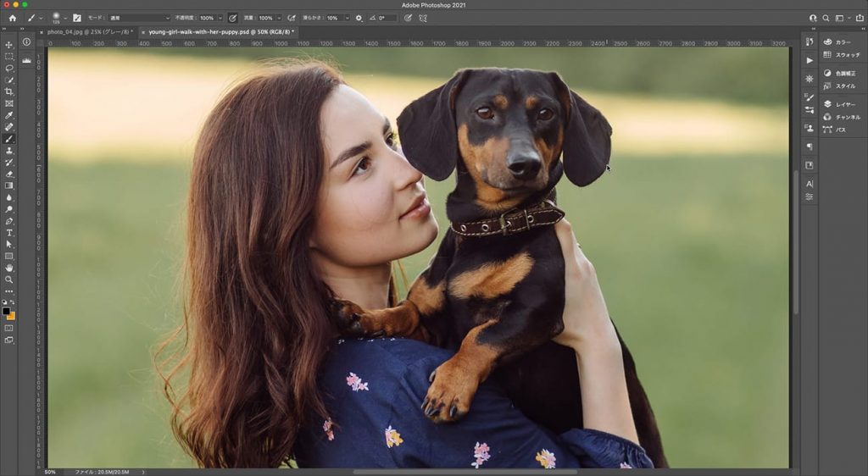Activate the Zoom tool
This screenshot has height=476, width=868.
[x=9, y=279]
